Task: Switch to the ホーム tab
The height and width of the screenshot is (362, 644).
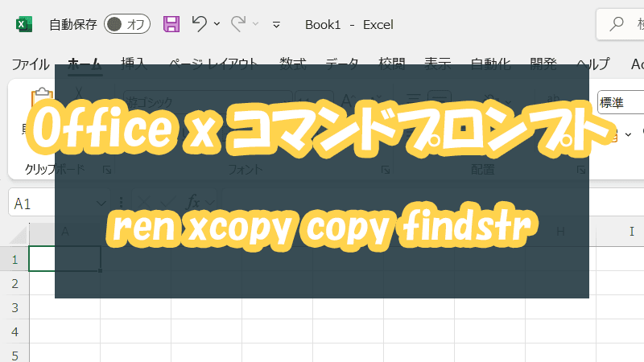Action: tap(85, 64)
